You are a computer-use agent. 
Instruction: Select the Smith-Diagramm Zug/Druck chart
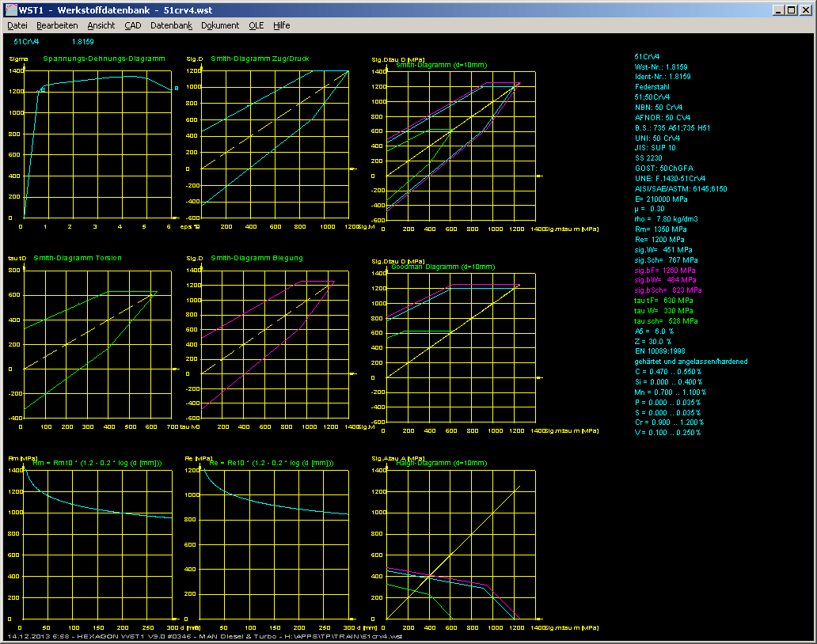[275, 144]
